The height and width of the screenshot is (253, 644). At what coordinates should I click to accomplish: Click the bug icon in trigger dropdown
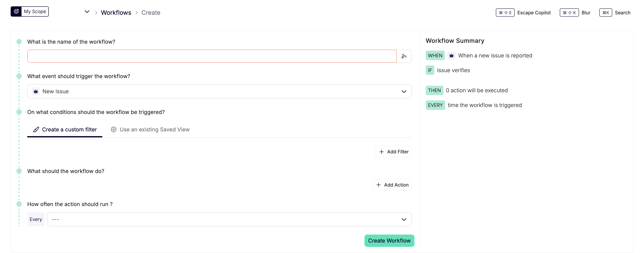[36, 91]
